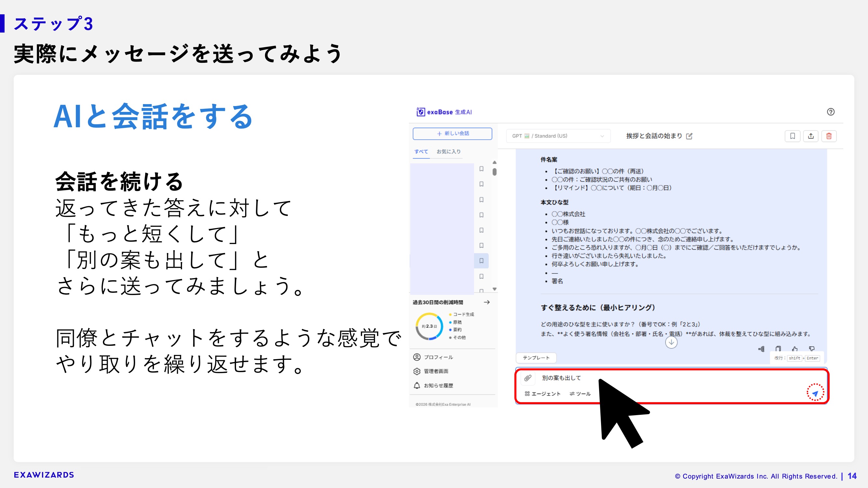The width and height of the screenshot is (868, 488).
Task: Click page number 14
Action: tap(852, 476)
